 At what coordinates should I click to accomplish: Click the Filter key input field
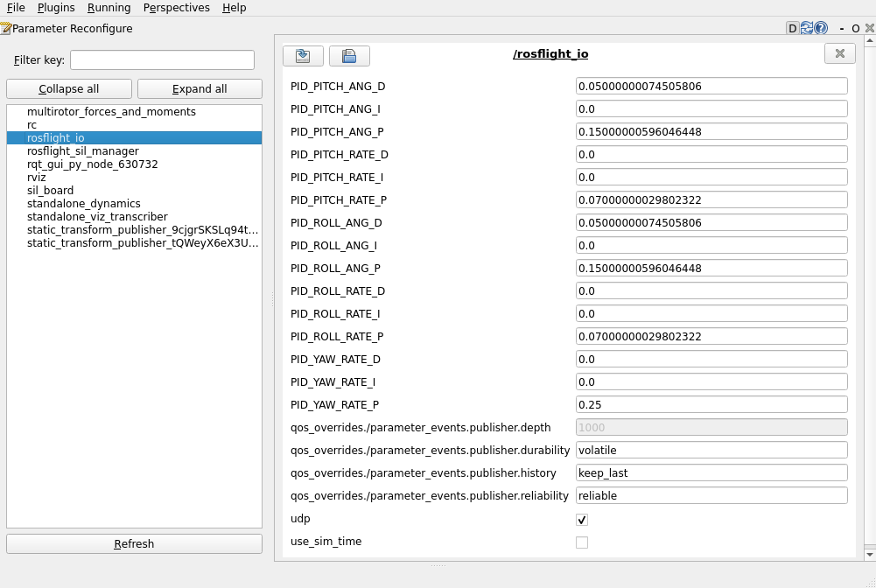[x=162, y=60]
